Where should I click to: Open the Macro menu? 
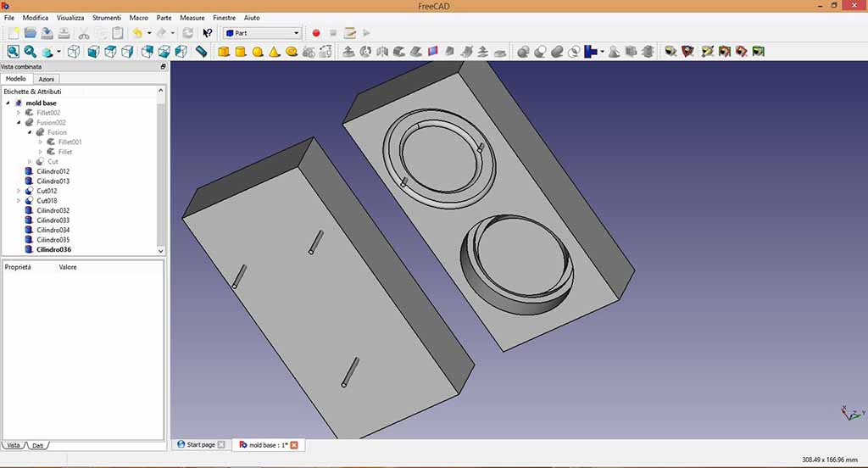pos(138,18)
